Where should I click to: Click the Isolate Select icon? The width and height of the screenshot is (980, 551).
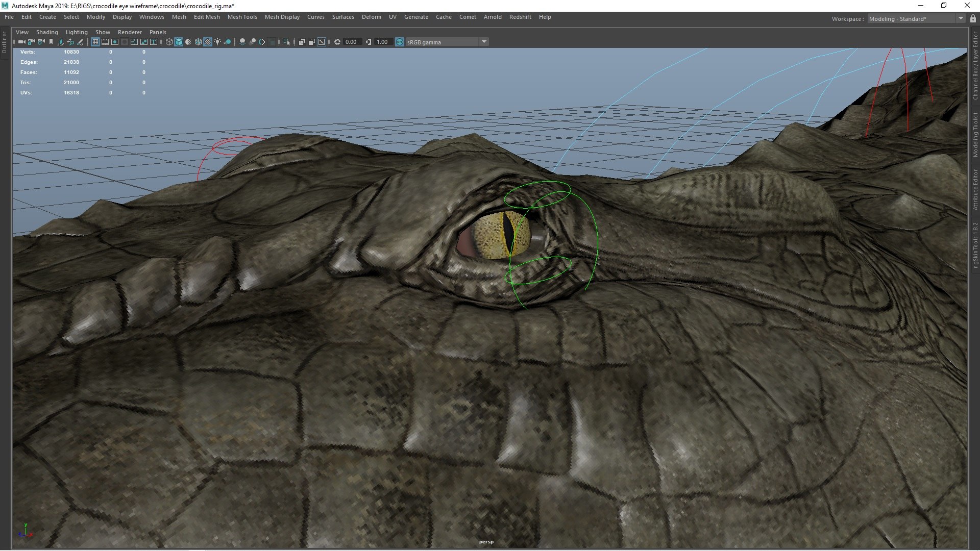[x=286, y=42]
